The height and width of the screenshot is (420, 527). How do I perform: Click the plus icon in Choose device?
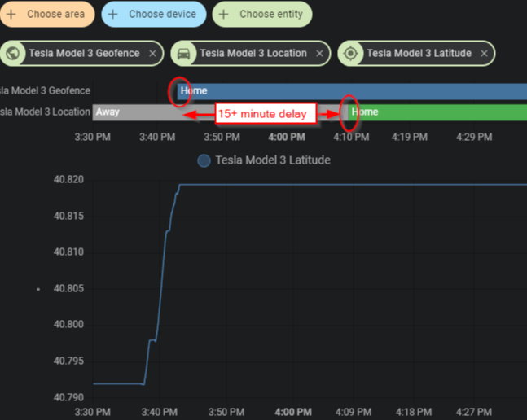[113, 14]
